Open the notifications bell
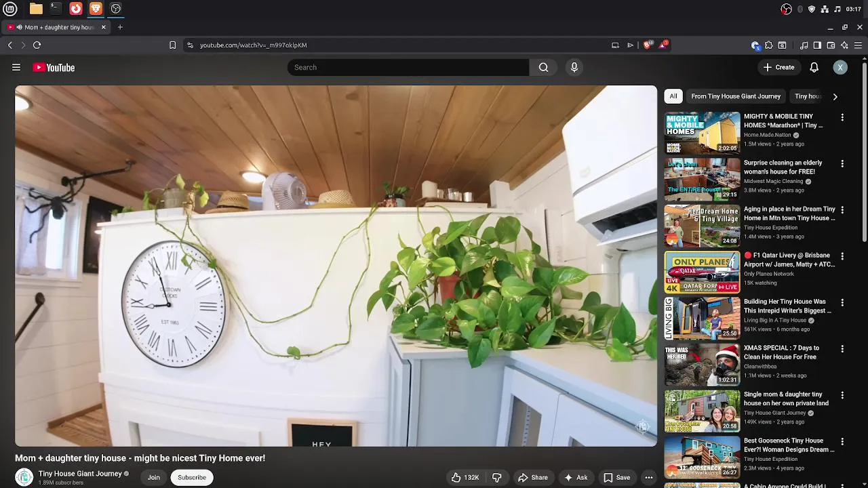 pos(814,67)
